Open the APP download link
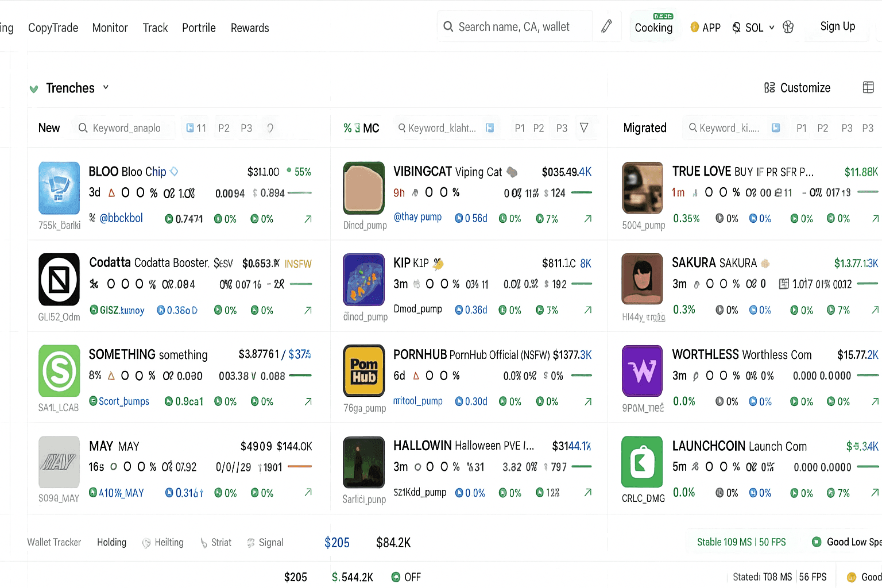This screenshot has height=588, width=882. pyautogui.click(x=705, y=27)
